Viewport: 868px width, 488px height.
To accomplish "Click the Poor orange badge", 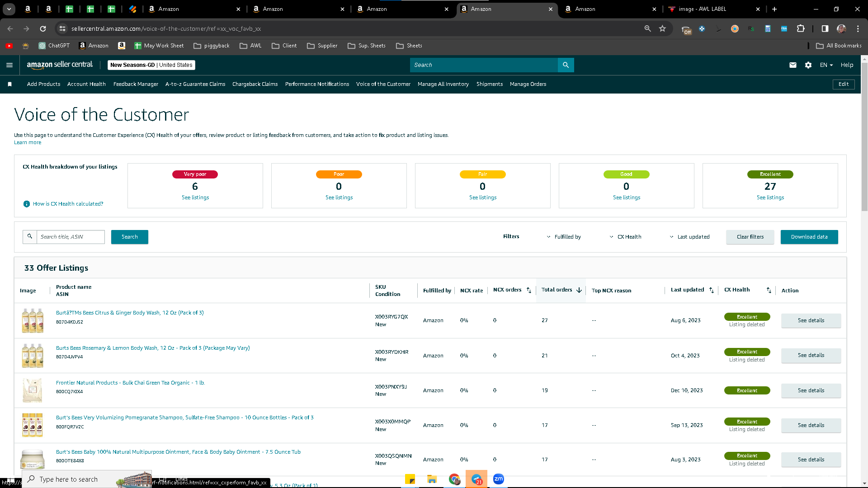I will [339, 174].
